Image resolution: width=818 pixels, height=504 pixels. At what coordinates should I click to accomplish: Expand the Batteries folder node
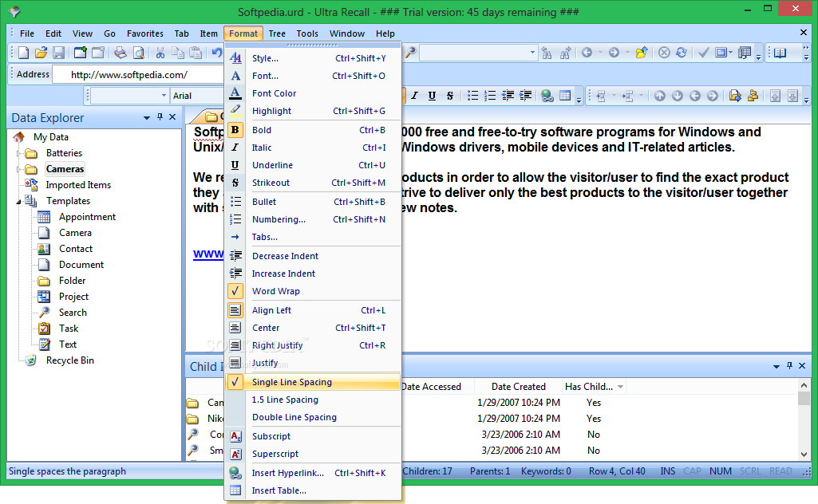pos(18,153)
